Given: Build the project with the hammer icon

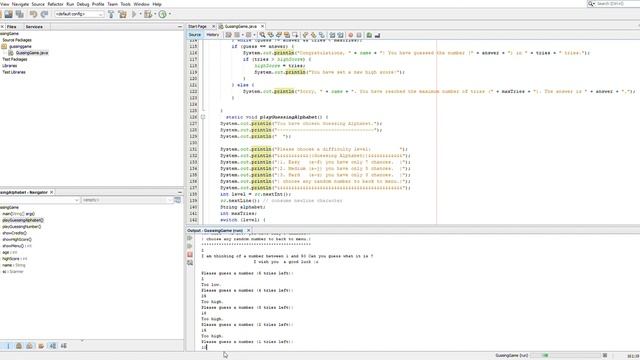Looking at the screenshot, I should pyautogui.click(x=111, y=14).
